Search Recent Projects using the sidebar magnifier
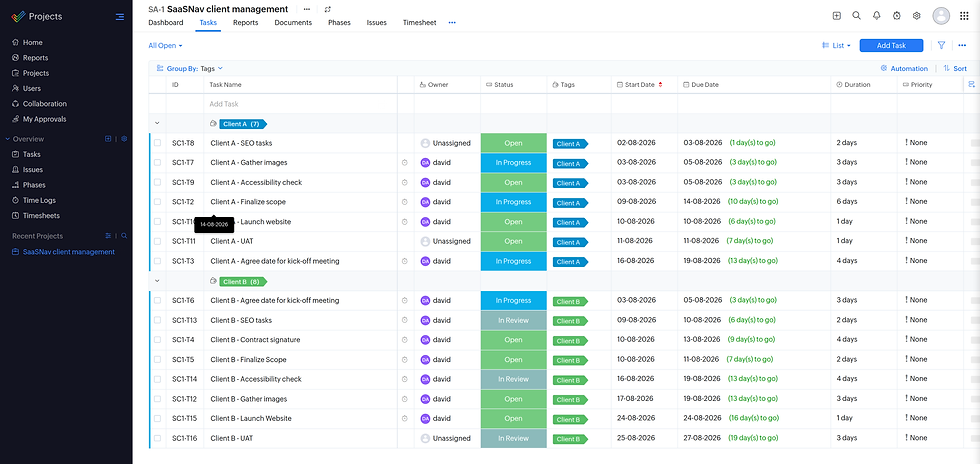 [x=124, y=236]
